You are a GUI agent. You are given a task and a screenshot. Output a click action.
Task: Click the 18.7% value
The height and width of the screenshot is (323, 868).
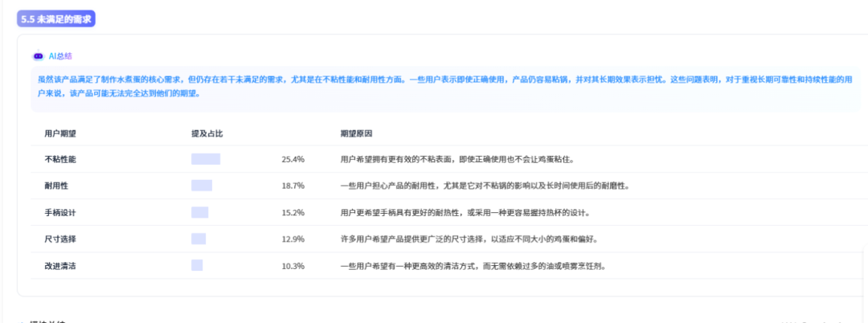[x=293, y=186]
